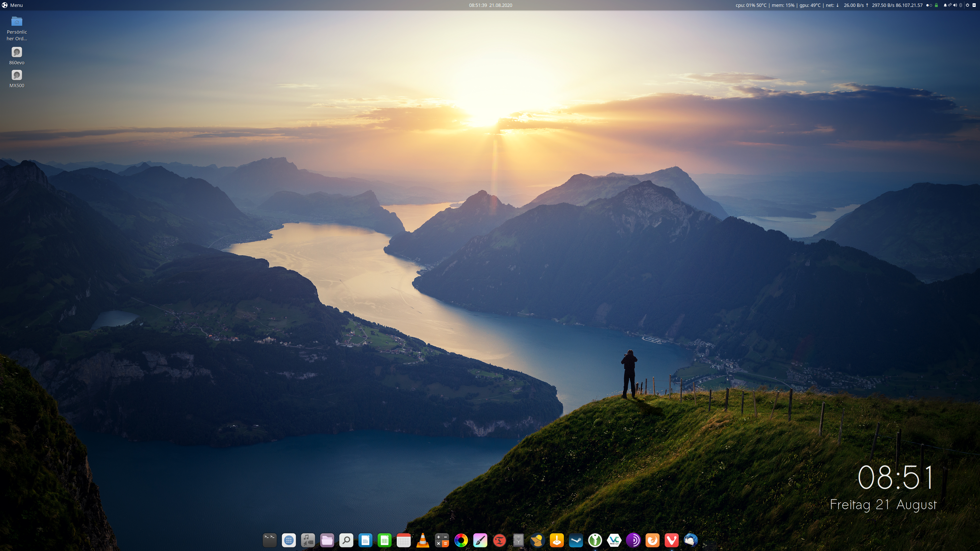Open Tor Browser purple onion icon
The width and height of the screenshot is (980, 551).
(x=633, y=540)
